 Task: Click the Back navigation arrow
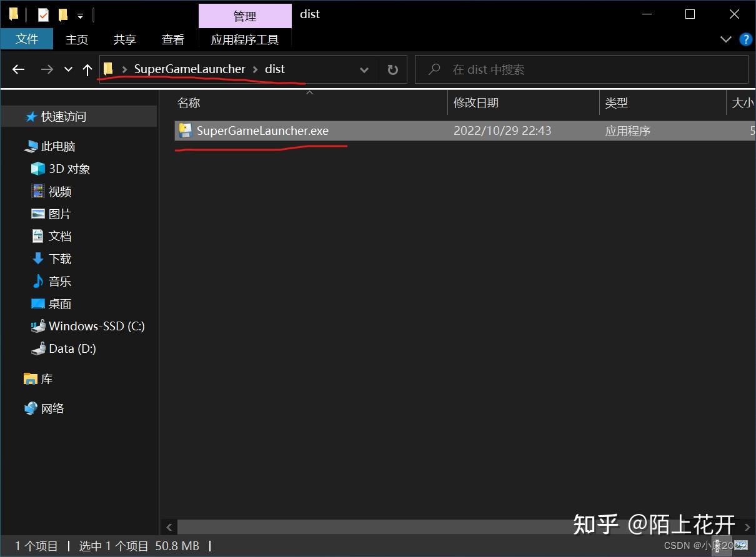tap(18, 69)
